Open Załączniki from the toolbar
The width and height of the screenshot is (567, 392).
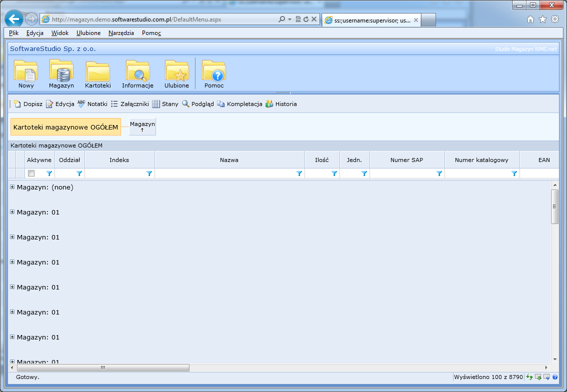point(130,104)
